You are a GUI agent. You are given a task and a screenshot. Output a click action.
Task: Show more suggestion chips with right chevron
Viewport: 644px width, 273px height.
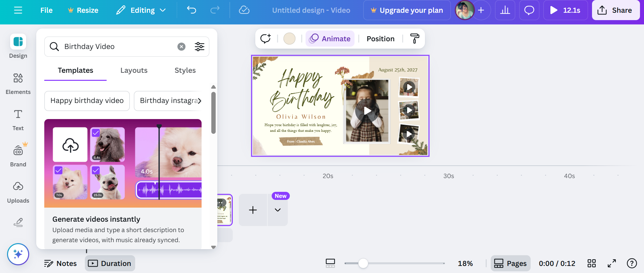coord(200,101)
